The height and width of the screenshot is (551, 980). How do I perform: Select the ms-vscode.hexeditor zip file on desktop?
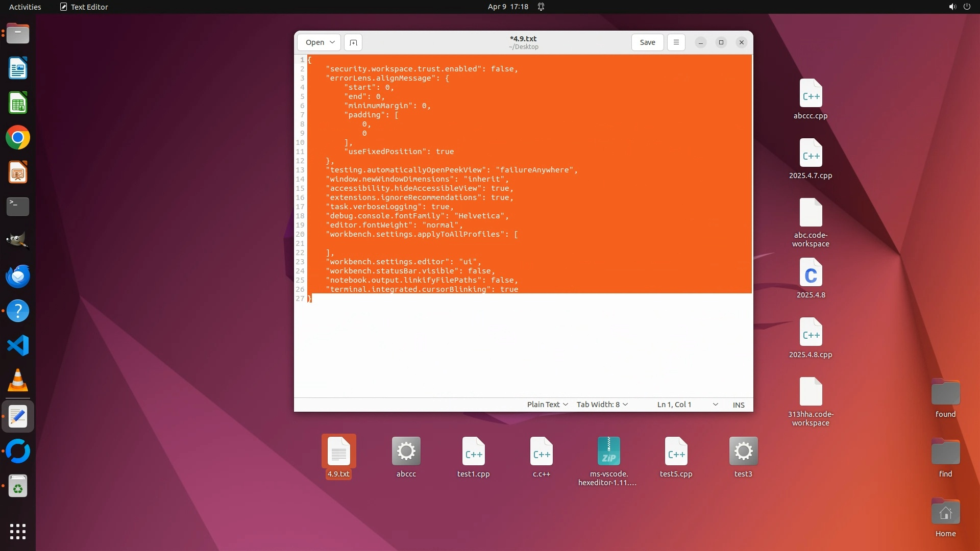[x=608, y=452]
